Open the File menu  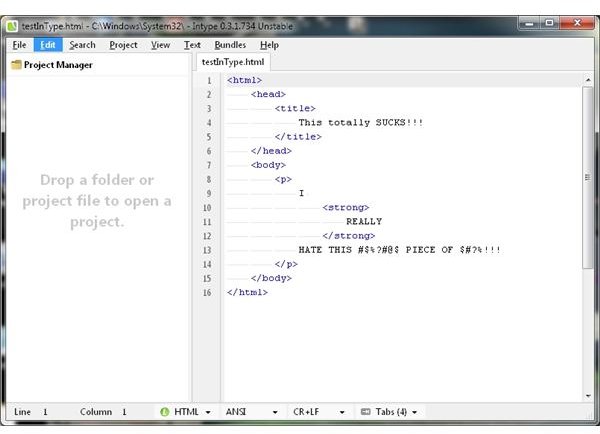tap(19, 45)
